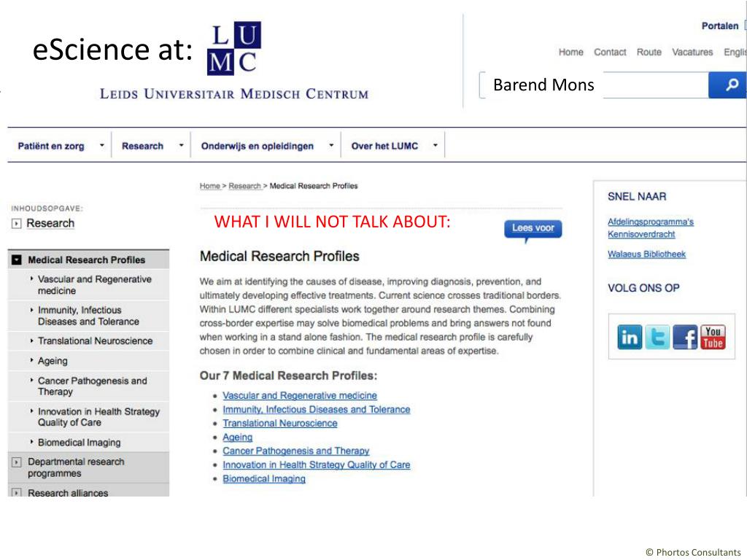
Task: Select Immunity, Infectious Diseases sidebar item
Action: tap(88, 316)
